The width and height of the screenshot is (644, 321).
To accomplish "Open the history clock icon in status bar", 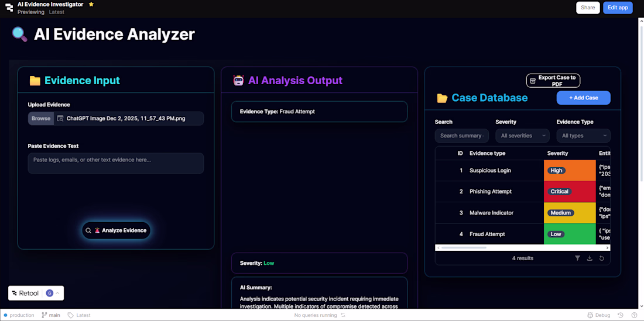I will [x=621, y=315].
